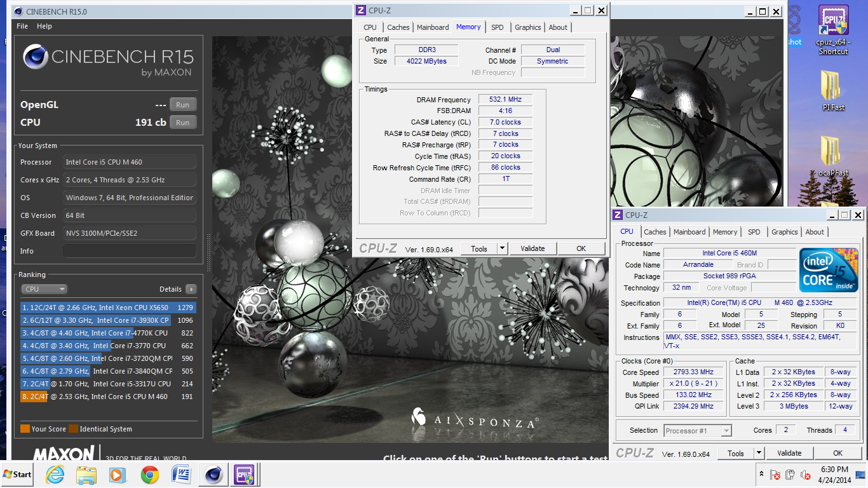Show hidden system tray icons

click(761, 474)
